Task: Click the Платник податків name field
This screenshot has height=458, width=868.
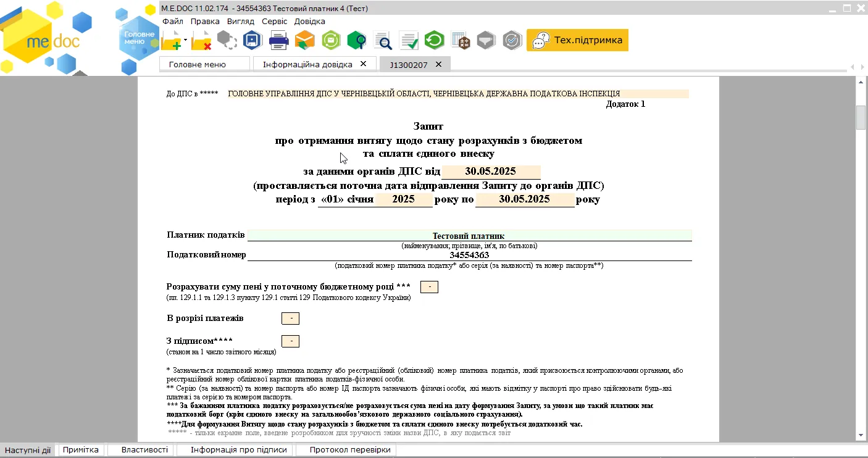Action: click(x=469, y=236)
